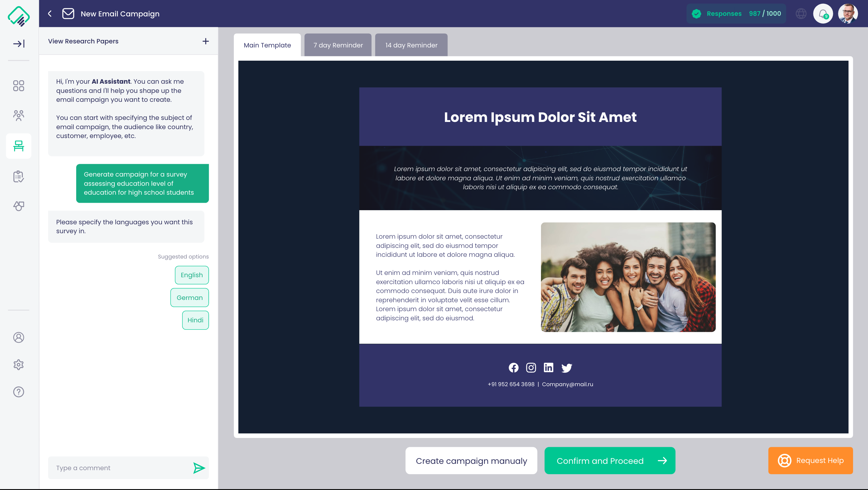Image resolution: width=868 pixels, height=490 pixels.
Task: Select the shapes tool icon in sidebar
Action: coord(18,206)
